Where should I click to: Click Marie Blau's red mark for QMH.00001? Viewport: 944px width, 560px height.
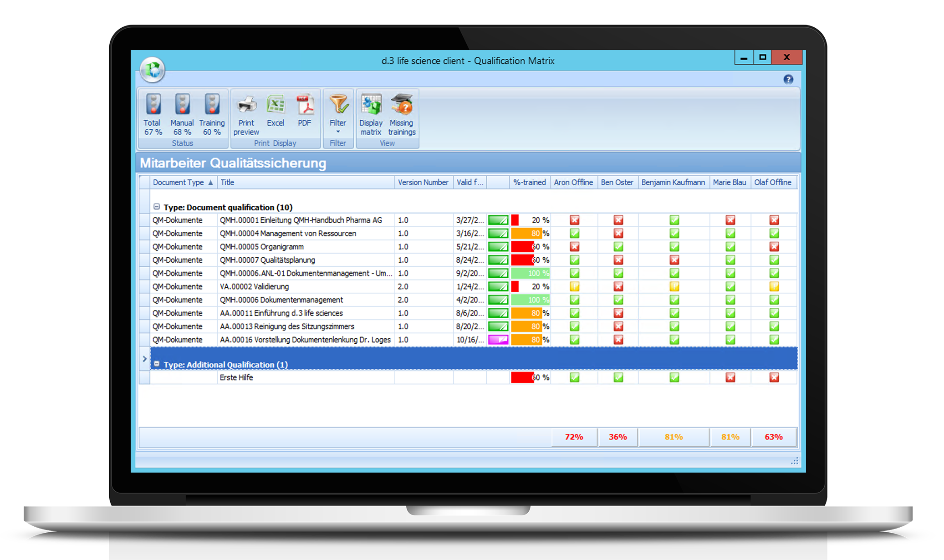[730, 220]
